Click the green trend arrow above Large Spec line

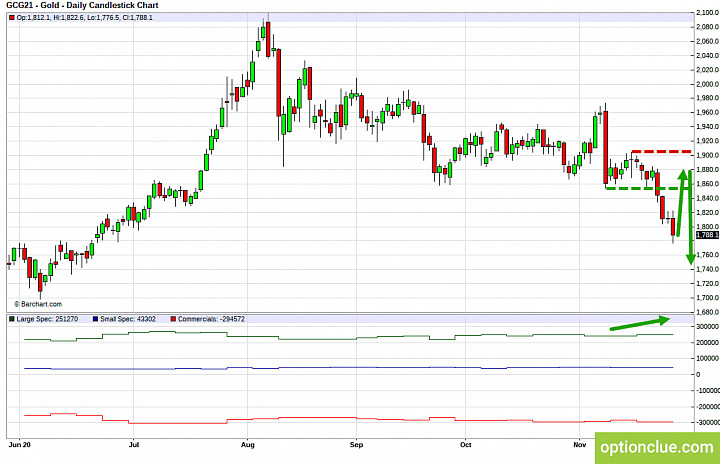click(640, 323)
